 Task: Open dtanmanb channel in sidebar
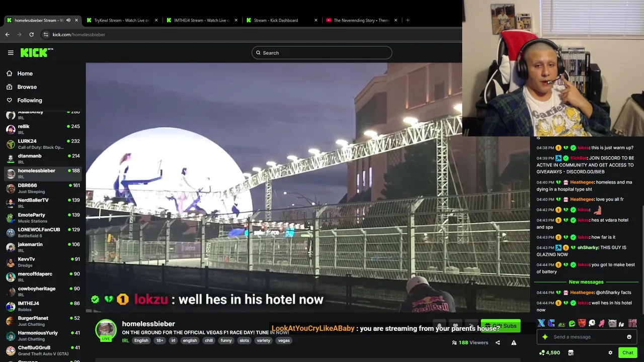pyautogui.click(x=43, y=159)
